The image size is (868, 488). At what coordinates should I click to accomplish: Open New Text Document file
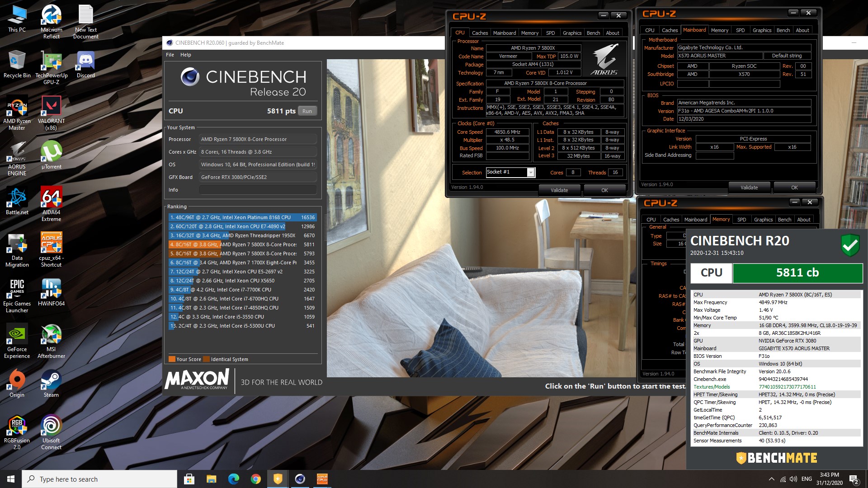pos(86,22)
